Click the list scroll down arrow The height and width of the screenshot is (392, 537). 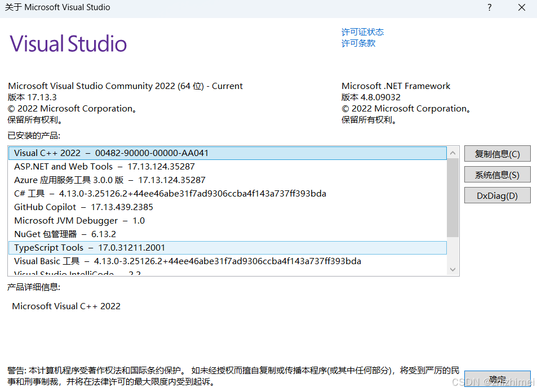pyautogui.click(x=452, y=269)
